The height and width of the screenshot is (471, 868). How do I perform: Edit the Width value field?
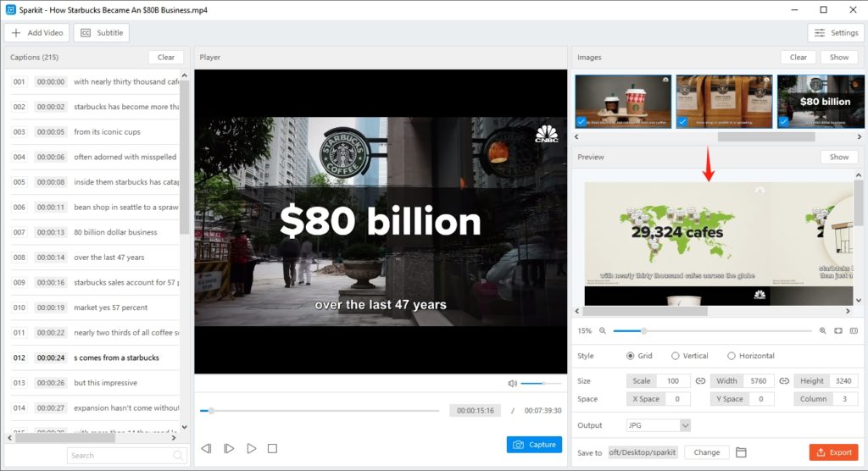point(759,381)
